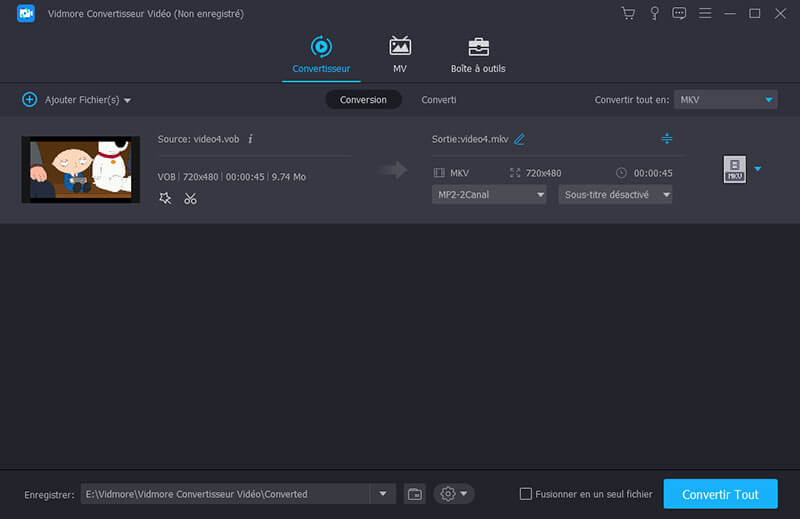Open the Boîte à outils tab
Image resolution: width=800 pixels, height=519 pixels.
pyautogui.click(x=477, y=54)
